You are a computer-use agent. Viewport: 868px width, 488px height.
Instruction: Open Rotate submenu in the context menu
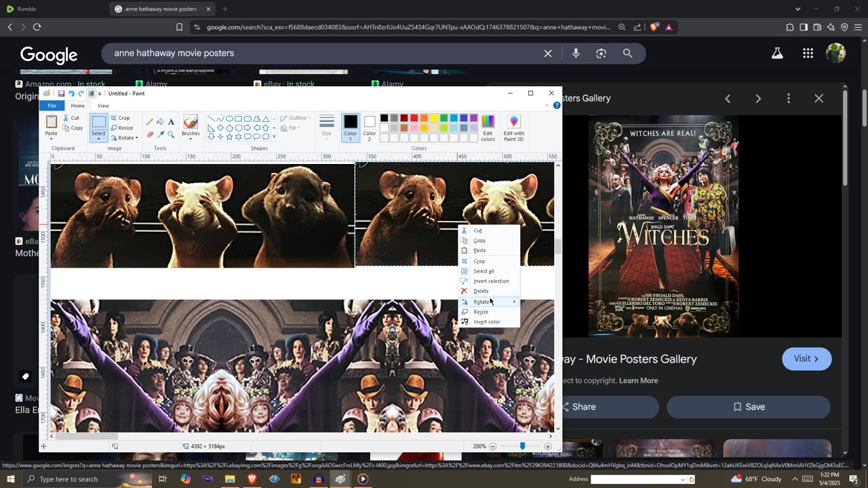[489, 302]
